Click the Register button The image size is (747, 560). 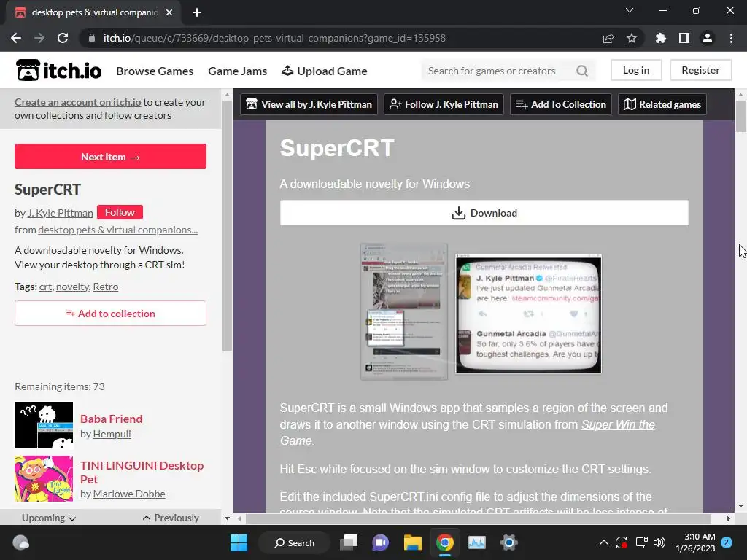700,70
